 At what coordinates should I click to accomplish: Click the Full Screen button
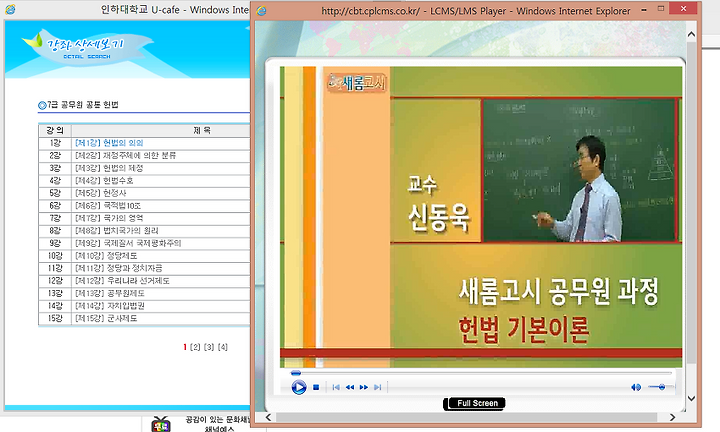(x=475, y=403)
